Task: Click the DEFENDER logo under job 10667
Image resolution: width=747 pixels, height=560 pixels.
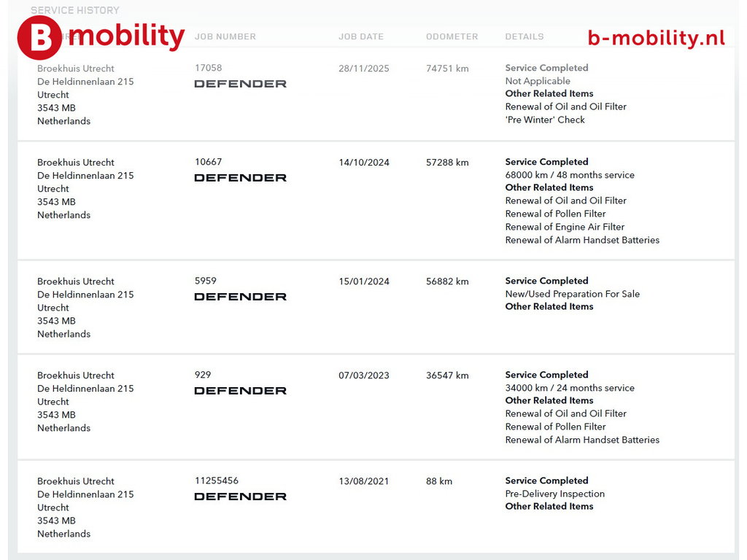Action: [240, 178]
